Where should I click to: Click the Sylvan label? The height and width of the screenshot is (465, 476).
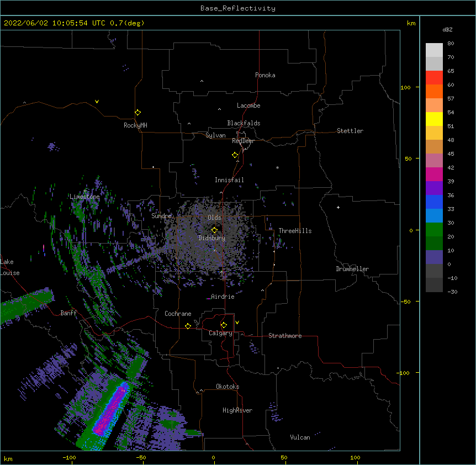coord(215,135)
